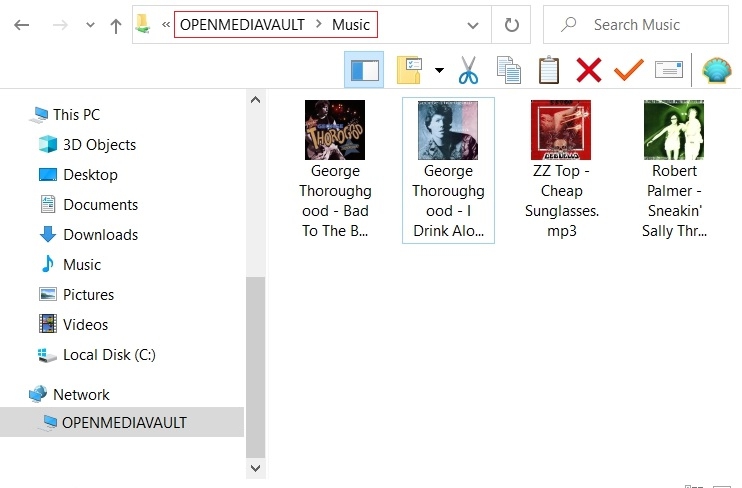Click the navigation pane scroll down arrow
Image resolution: width=742 pixels, height=488 pixels.
[255, 467]
